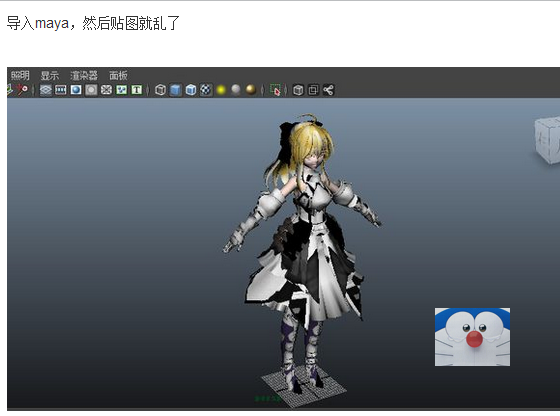This screenshot has height=416, width=560.
Task: Open the 显示 (Show) menu
Action: tap(50, 75)
